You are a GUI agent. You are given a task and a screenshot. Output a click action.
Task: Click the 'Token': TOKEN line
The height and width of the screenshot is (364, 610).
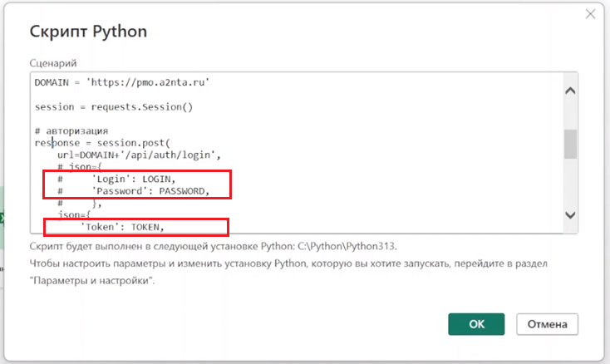pos(122,227)
